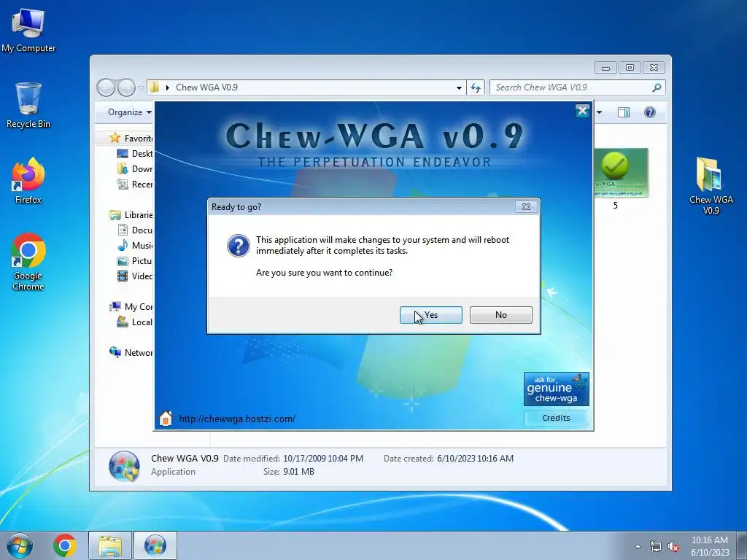Select Network in the navigation pane
Image resolution: width=747 pixels, height=560 pixels.
131,352
